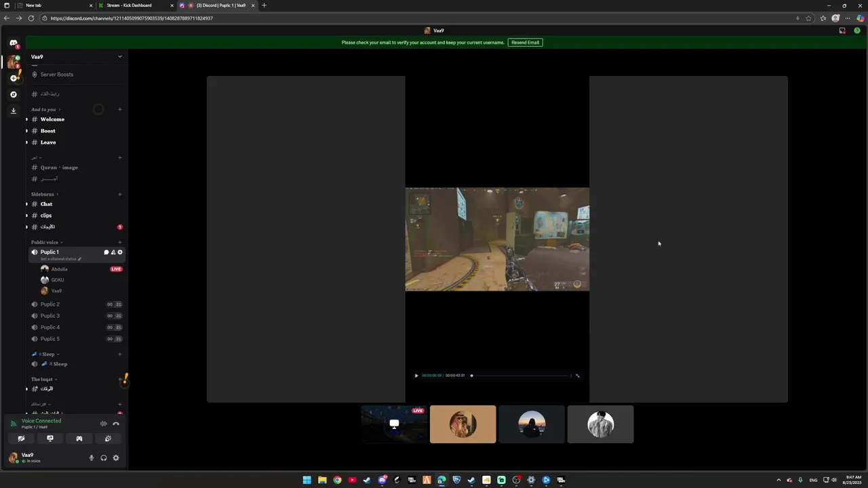Reload the page in browser toolbar
The image size is (868, 488).
pos(31,18)
